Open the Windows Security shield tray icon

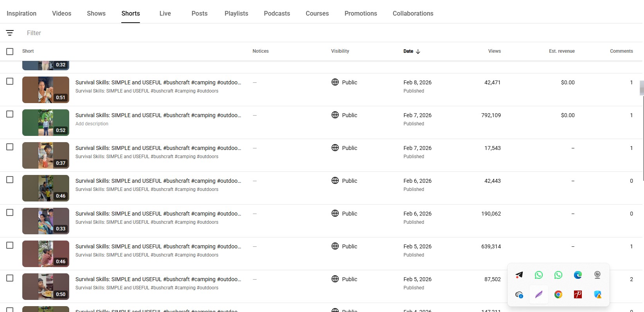tap(597, 294)
